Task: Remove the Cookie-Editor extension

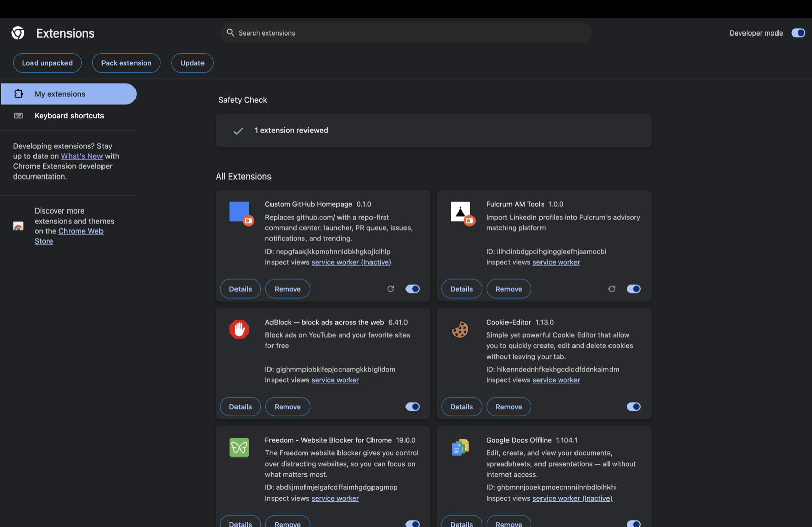Action: coord(509,407)
